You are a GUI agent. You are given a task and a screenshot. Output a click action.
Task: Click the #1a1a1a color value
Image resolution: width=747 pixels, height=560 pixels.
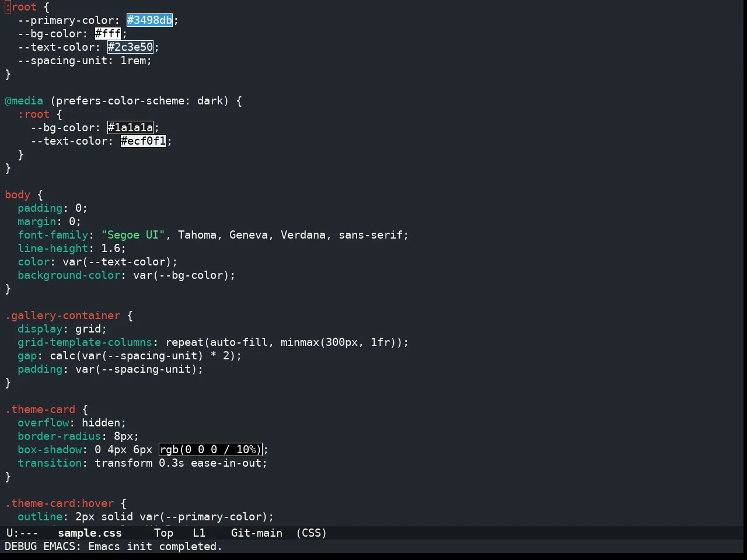[131, 128]
